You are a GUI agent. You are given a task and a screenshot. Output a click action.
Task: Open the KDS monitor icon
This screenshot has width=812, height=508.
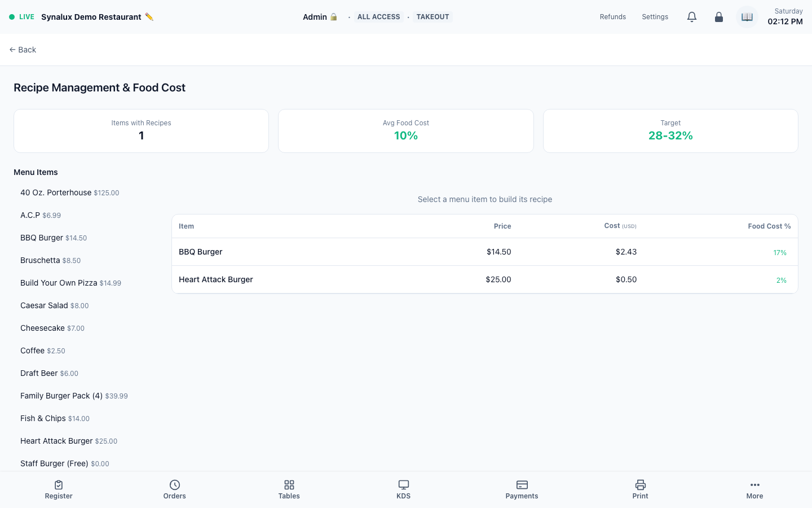pyautogui.click(x=404, y=485)
